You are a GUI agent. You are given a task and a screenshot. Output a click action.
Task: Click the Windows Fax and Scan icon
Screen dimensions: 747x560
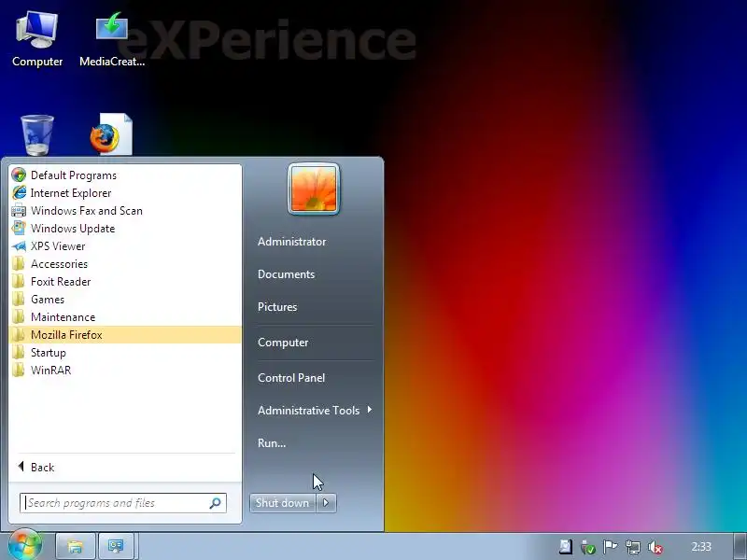pyautogui.click(x=19, y=211)
